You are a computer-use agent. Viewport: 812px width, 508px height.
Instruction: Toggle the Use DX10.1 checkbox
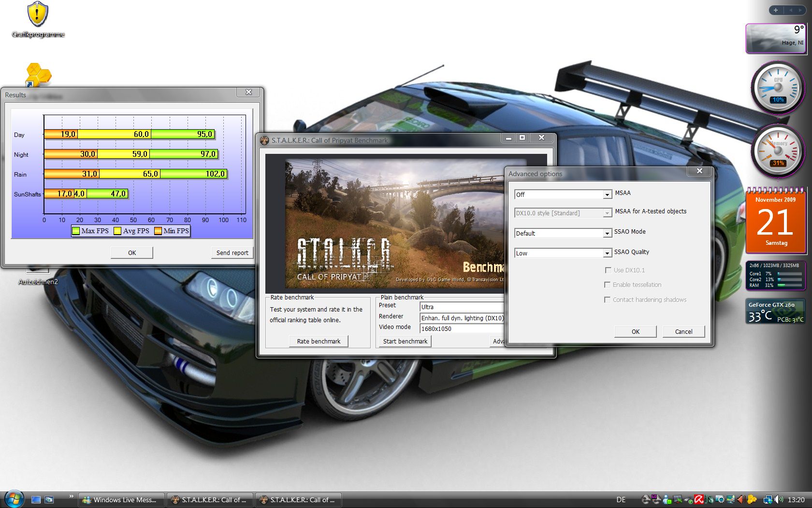(x=608, y=270)
